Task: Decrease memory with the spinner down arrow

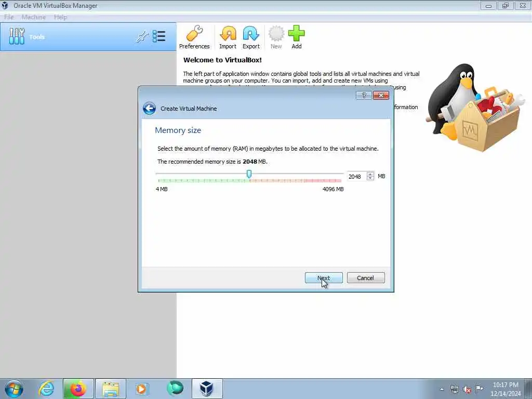Action: (370, 179)
